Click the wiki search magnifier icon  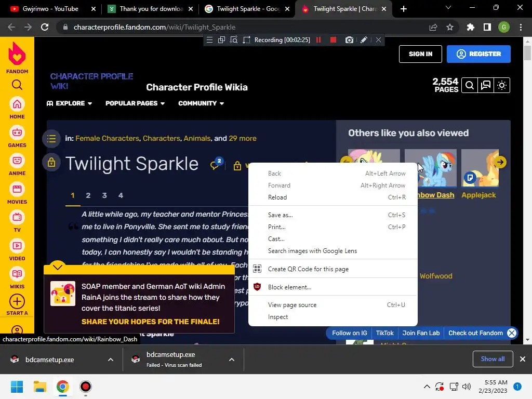(470, 85)
